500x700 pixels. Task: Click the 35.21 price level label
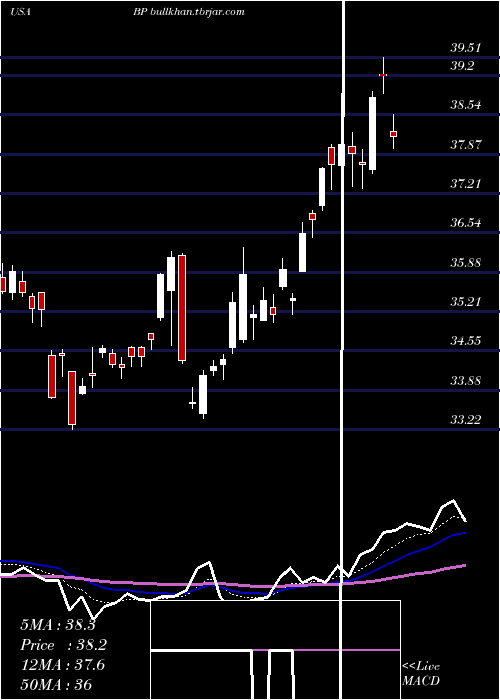(x=466, y=302)
